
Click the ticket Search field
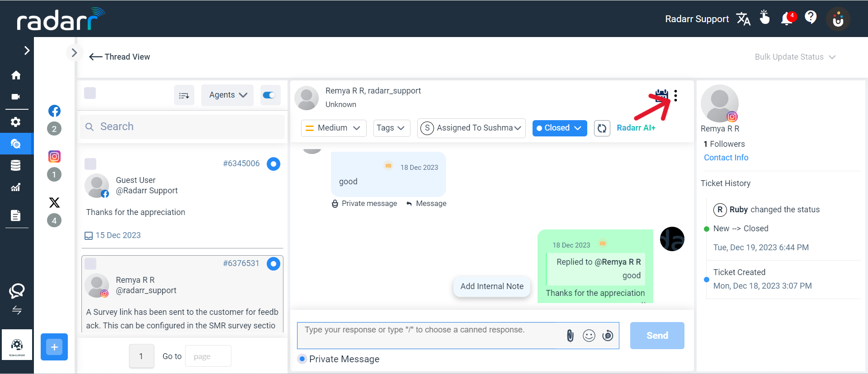(183, 126)
